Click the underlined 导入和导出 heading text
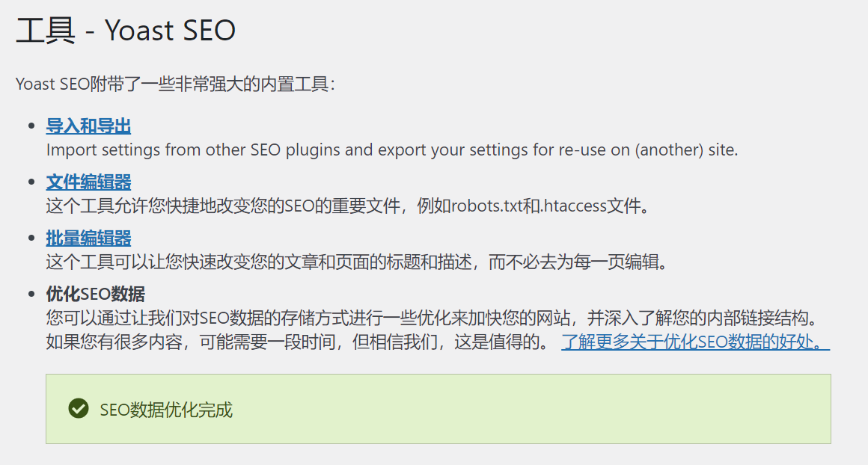This screenshot has height=465, width=868. [88, 125]
